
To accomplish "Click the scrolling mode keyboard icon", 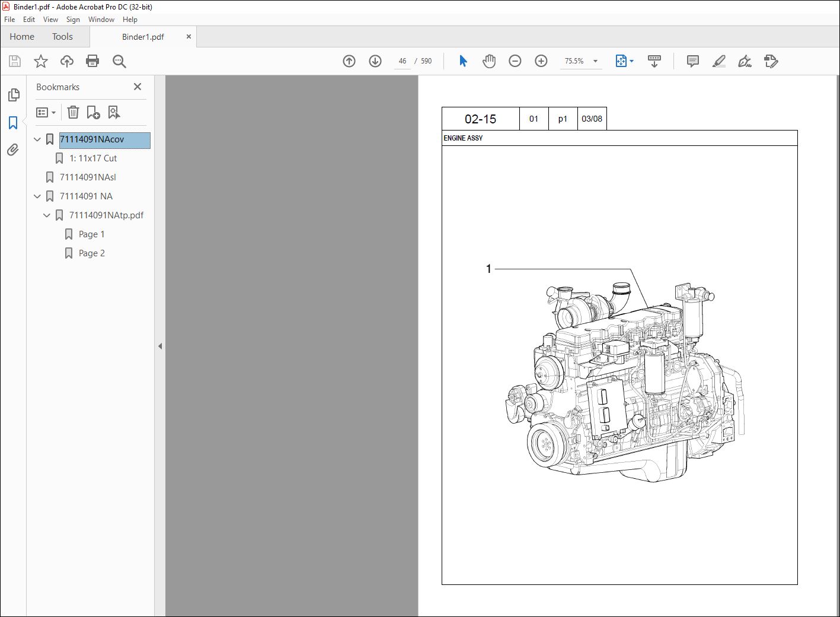I will 654,61.
